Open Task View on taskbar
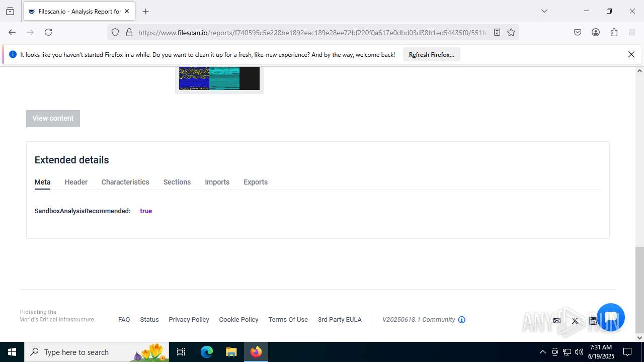 (181, 352)
